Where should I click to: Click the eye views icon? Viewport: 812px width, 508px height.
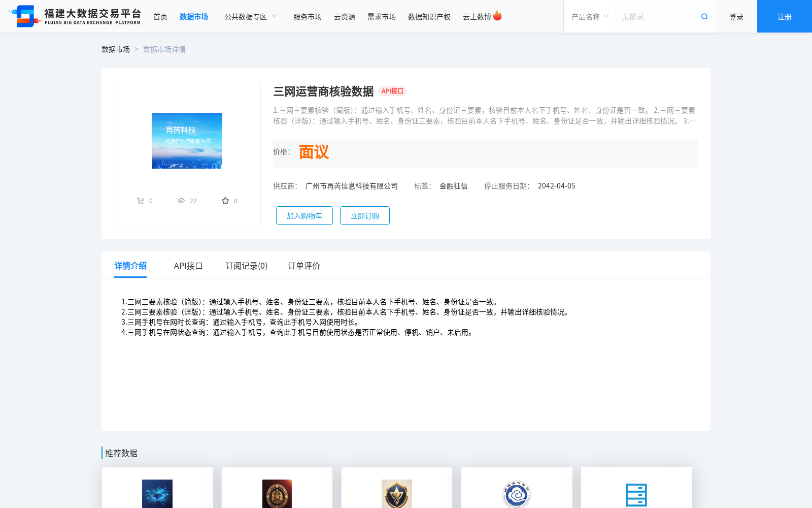tap(181, 201)
